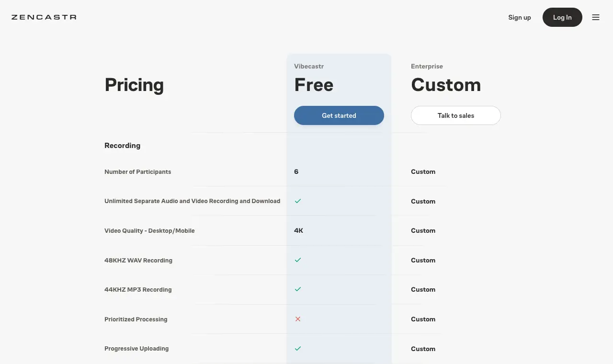The width and height of the screenshot is (613, 364).
Task: Select the Recording section heading
Action: point(123,146)
